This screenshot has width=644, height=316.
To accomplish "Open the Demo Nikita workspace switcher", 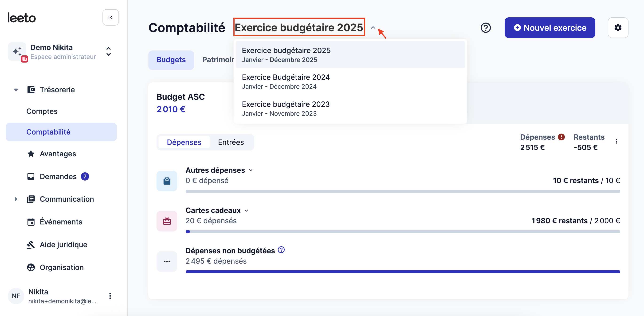I will (109, 51).
